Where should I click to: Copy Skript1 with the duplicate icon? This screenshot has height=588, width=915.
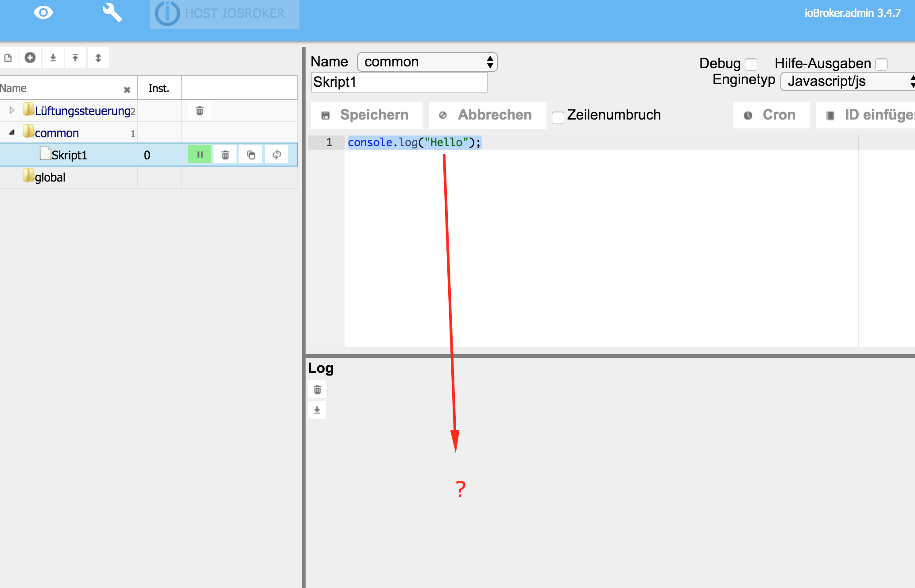click(251, 155)
